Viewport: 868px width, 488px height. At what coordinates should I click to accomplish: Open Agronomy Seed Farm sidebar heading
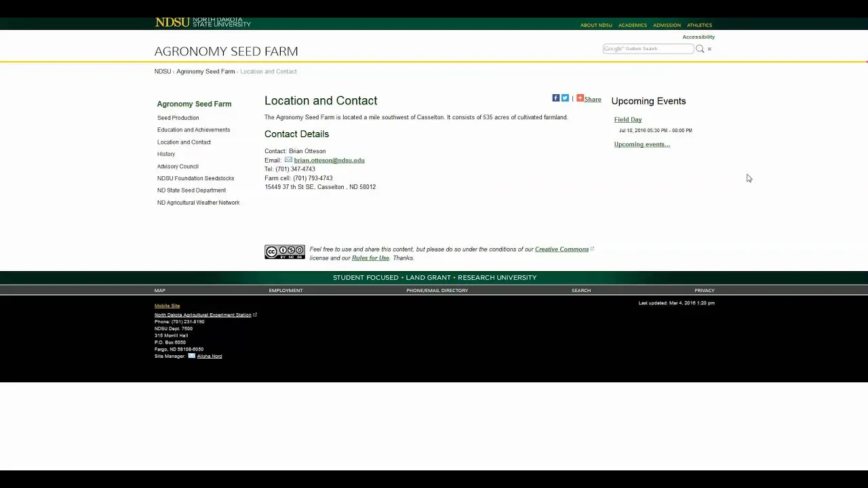pos(195,104)
